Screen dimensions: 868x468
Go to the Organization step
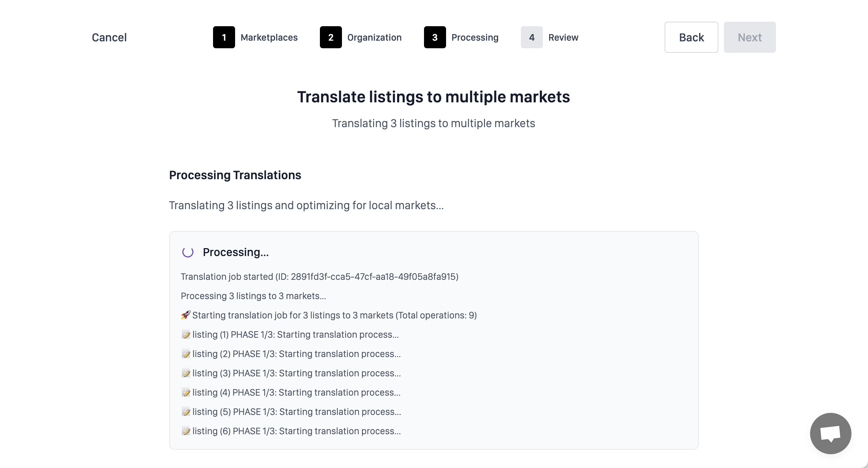coord(374,37)
